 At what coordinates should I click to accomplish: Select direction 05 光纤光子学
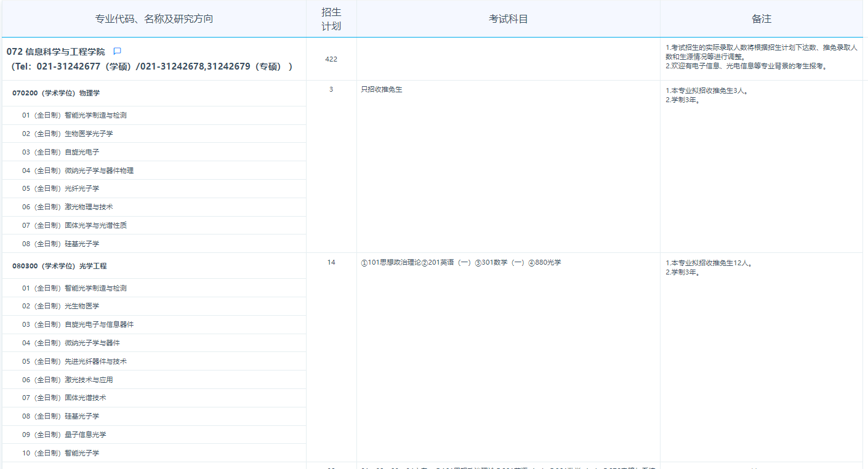tap(60, 188)
